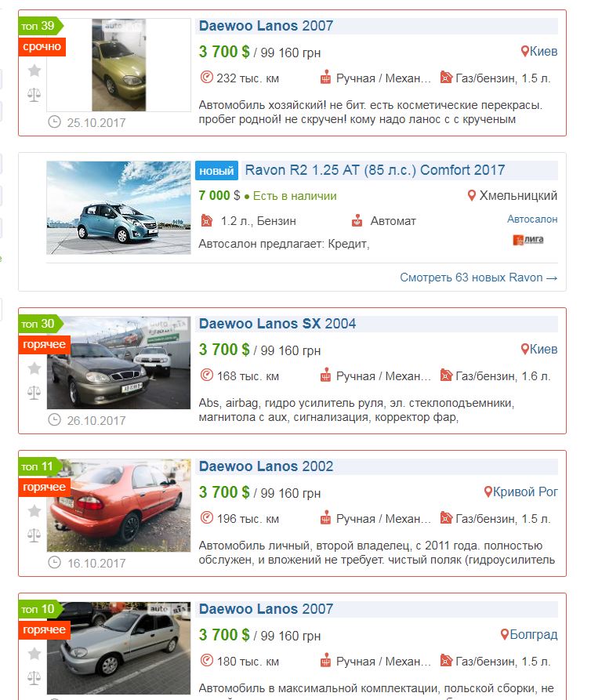Compare scales icon on Bolgrad Lanos 2007
The height and width of the screenshot is (700, 591).
[34, 678]
